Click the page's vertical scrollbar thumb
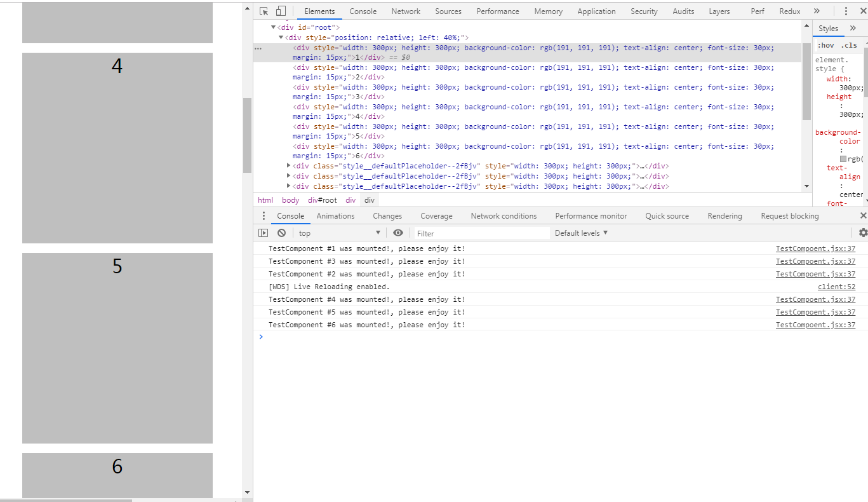868x502 pixels. 248,135
